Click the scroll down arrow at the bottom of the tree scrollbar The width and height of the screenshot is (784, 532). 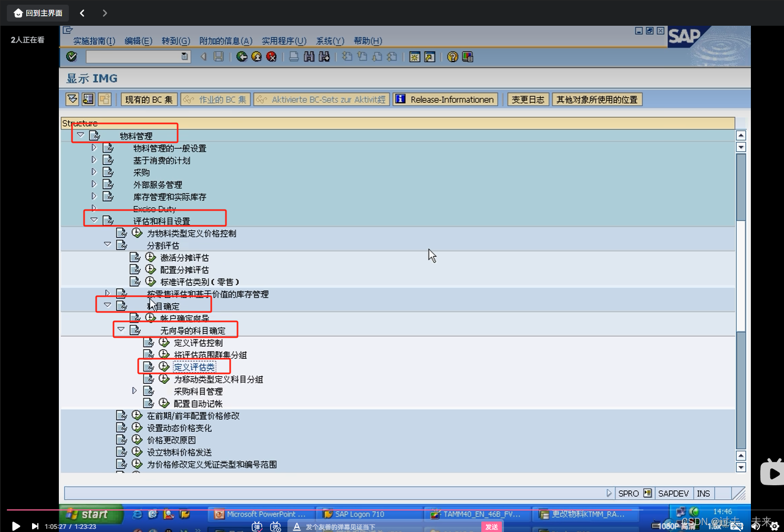(741, 467)
